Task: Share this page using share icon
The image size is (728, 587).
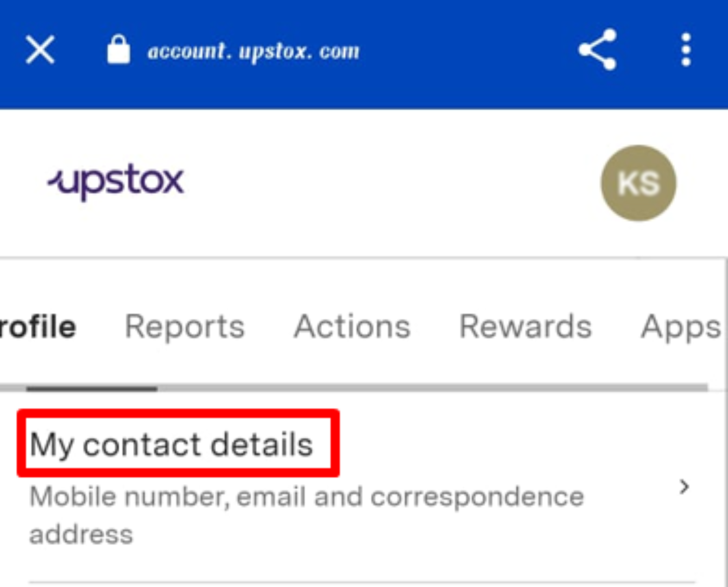Action: pyautogui.click(x=597, y=50)
